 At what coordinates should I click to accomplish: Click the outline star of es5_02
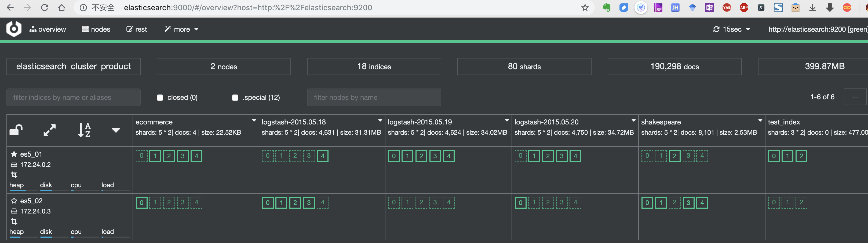(x=14, y=201)
